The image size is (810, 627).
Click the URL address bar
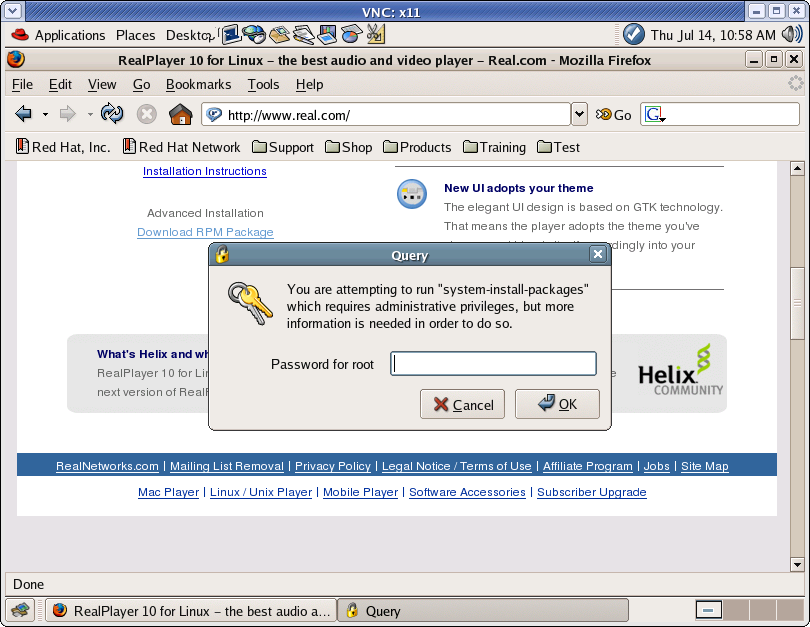(386, 114)
